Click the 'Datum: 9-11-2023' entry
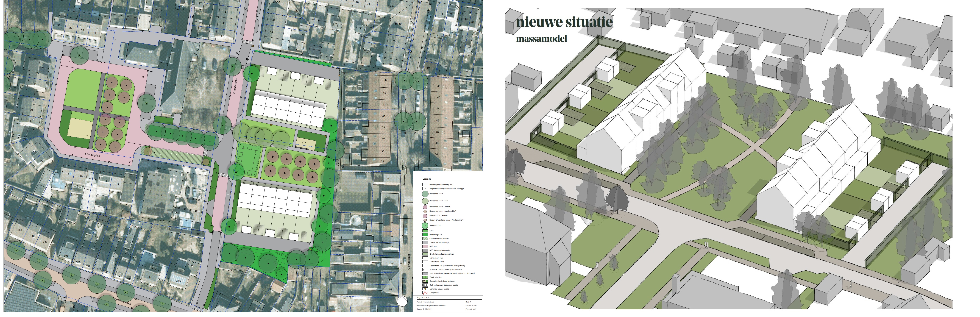The height and width of the screenshot is (317, 980). click(424, 309)
